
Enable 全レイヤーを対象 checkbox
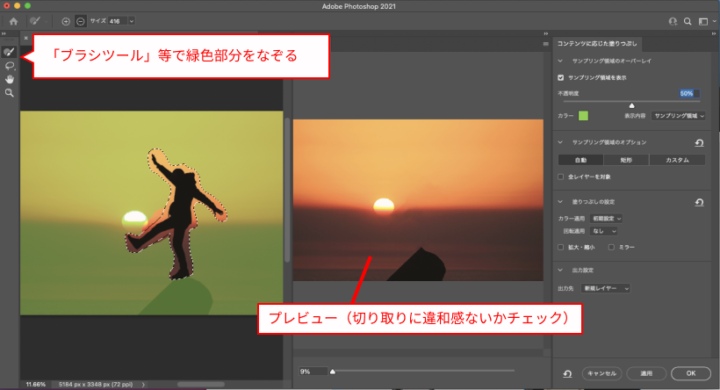[x=561, y=177]
